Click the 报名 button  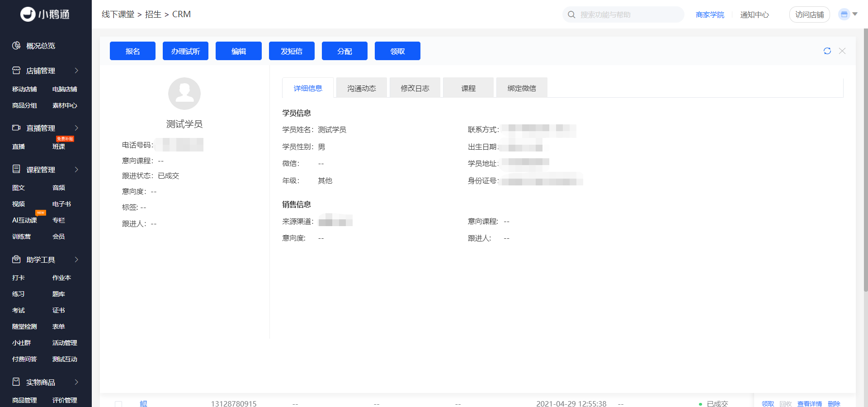pyautogui.click(x=132, y=51)
